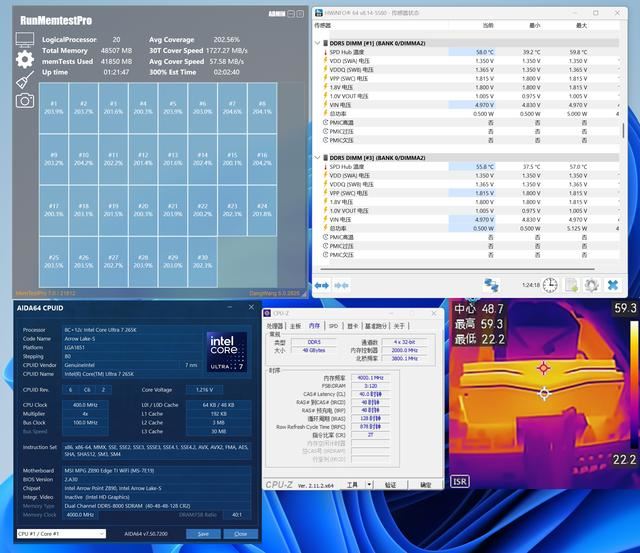Click the CPU-Z 确定 button

click(x=426, y=484)
